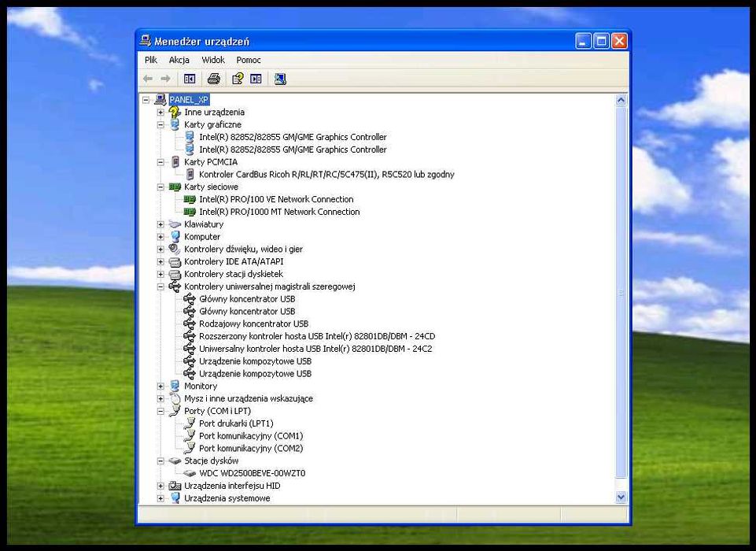Expand Urządzenia systemowe node
Screen dimensions: 756x551
[160, 498]
